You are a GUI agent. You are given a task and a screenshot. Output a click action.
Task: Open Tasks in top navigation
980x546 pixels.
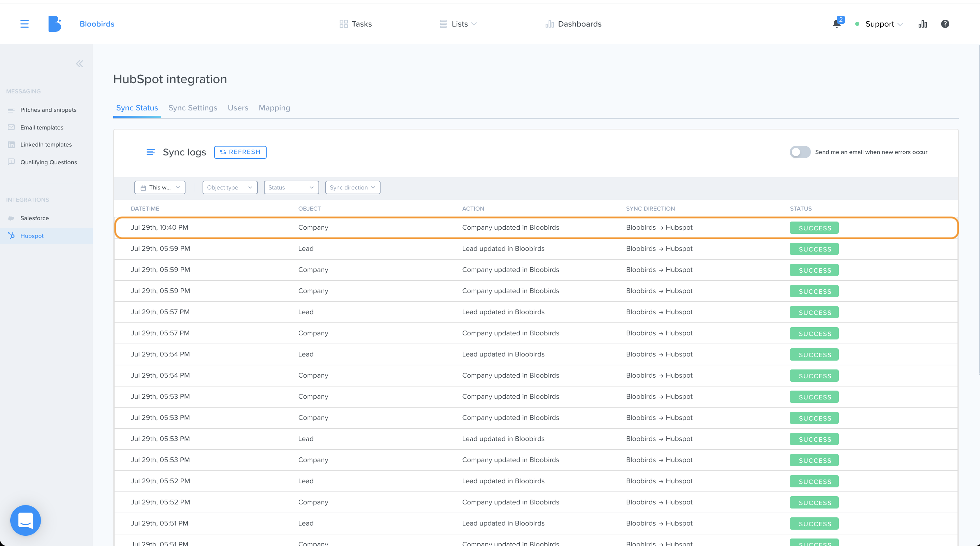tap(355, 24)
